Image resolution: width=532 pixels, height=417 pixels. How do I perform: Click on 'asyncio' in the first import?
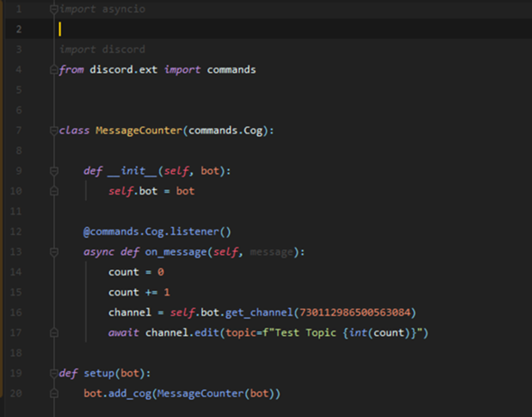124,9
